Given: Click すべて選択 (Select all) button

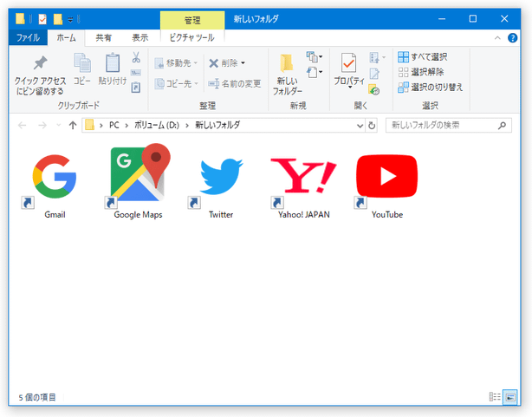Looking at the screenshot, I should (423, 56).
